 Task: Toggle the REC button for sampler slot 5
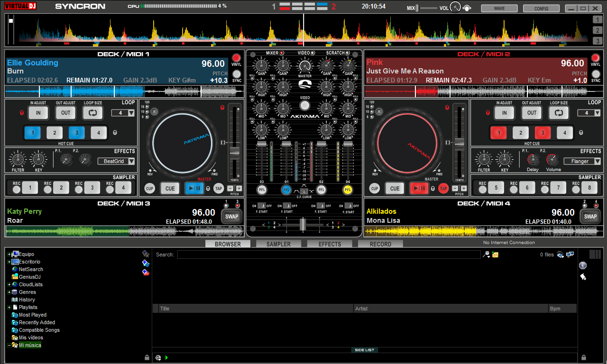pyautogui.click(x=483, y=189)
